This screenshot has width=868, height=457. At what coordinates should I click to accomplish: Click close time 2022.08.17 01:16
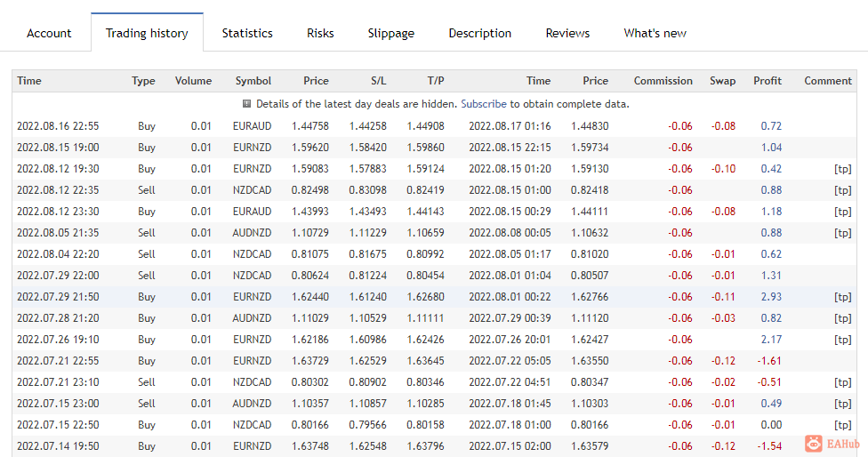click(x=510, y=126)
